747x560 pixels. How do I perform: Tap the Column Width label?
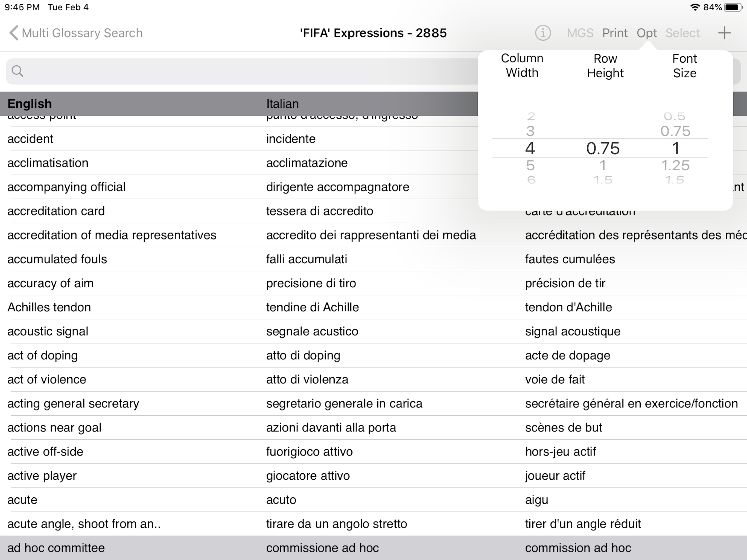coord(522,66)
